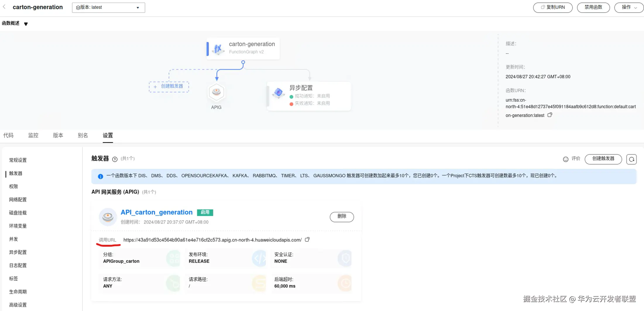Click the 成功通知 status line
This screenshot has width=644, height=311.
(310, 96)
